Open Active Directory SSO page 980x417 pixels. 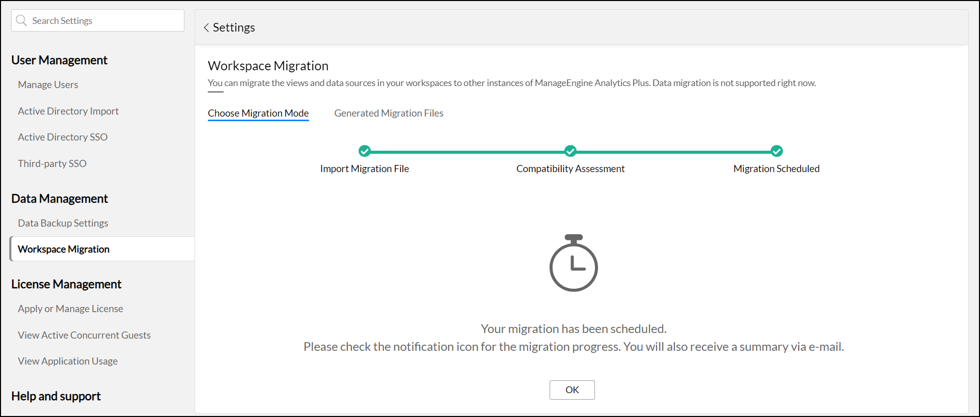[63, 137]
